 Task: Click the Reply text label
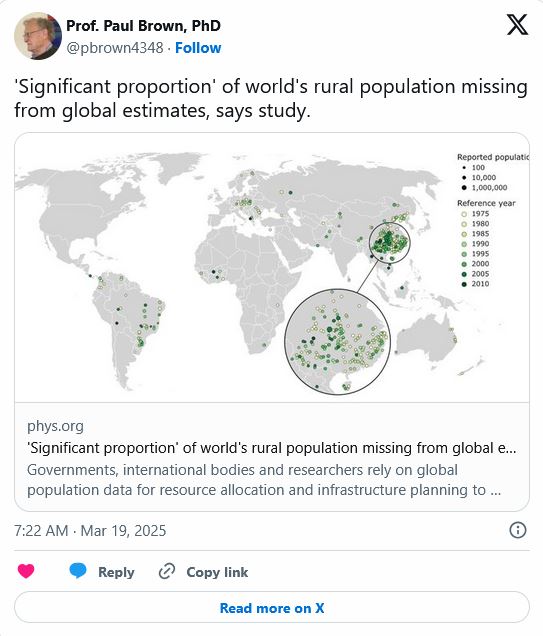point(116,572)
